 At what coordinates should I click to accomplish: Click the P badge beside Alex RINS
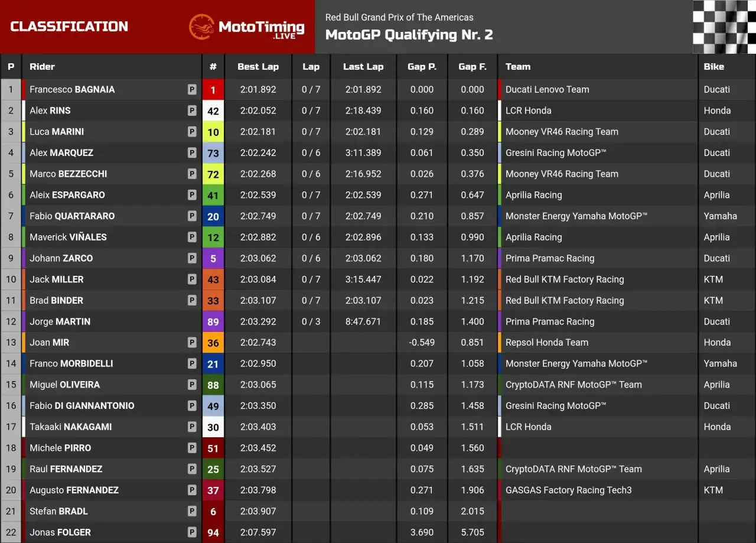pos(192,110)
